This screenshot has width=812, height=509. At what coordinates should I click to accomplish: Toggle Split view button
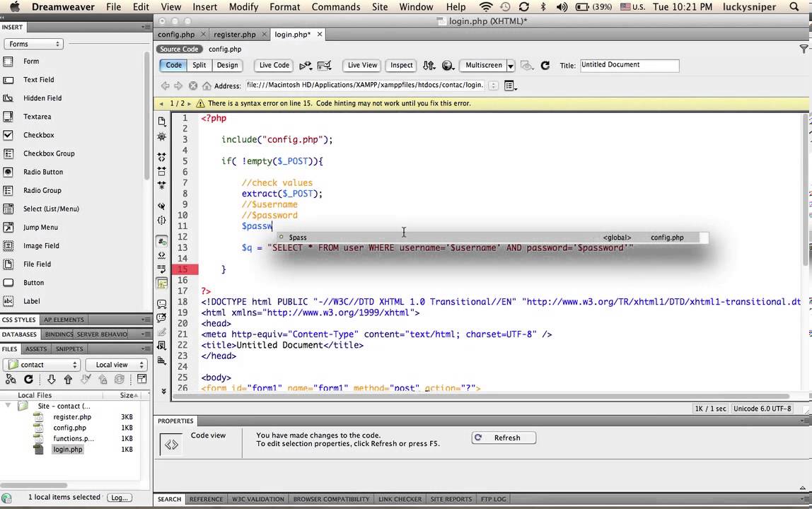(x=199, y=65)
